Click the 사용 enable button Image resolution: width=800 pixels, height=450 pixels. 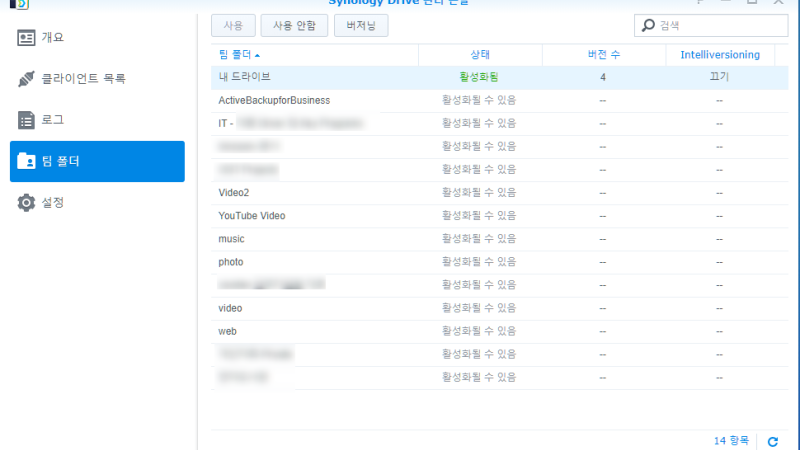coord(233,26)
